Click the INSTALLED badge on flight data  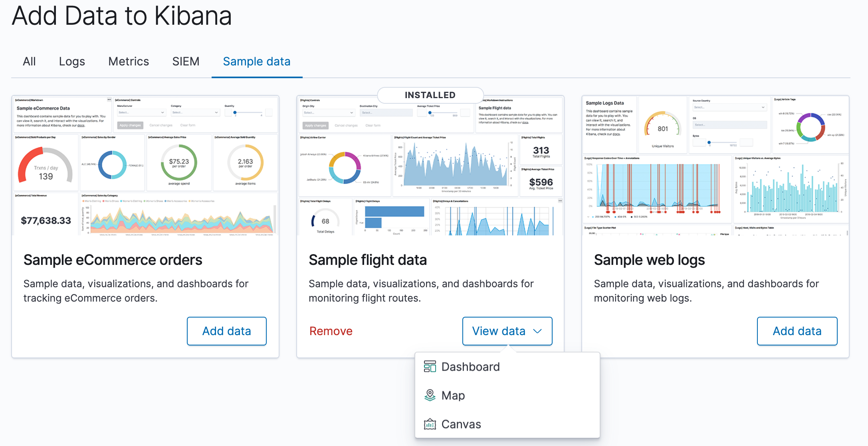(x=430, y=95)
